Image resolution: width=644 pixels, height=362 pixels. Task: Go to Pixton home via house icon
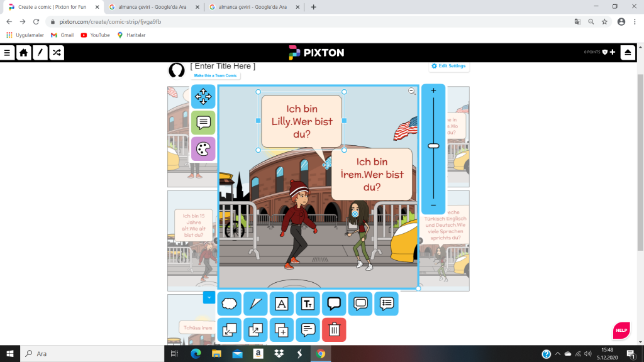(x=24, y=53)
